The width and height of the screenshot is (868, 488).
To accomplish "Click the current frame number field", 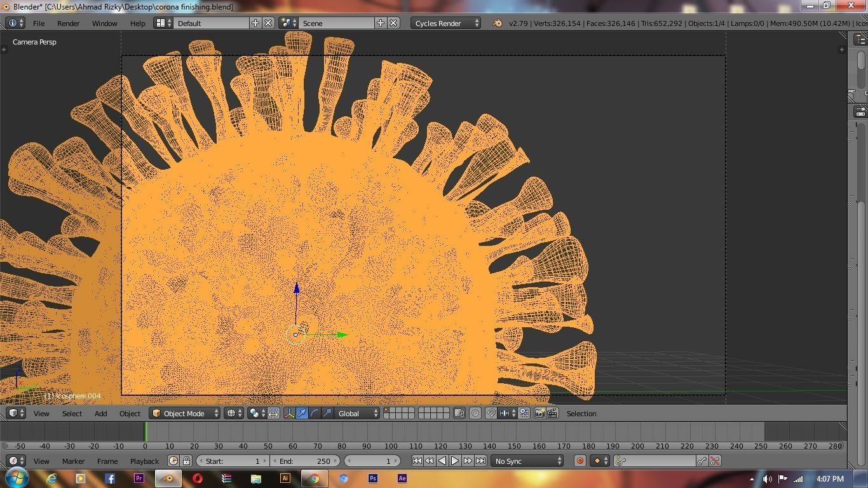I will [372, 461].
